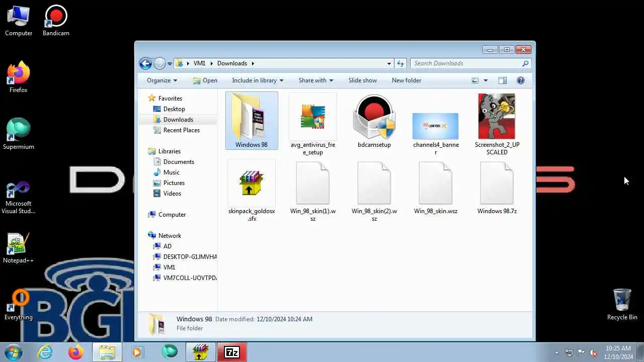Start the Slide show

(x=363, y=80)
